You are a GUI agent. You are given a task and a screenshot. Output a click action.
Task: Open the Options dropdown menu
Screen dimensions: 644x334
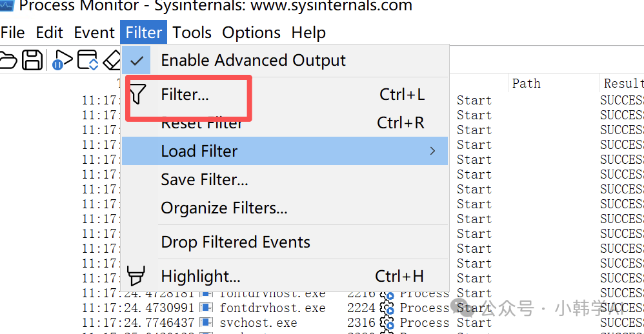251,32
